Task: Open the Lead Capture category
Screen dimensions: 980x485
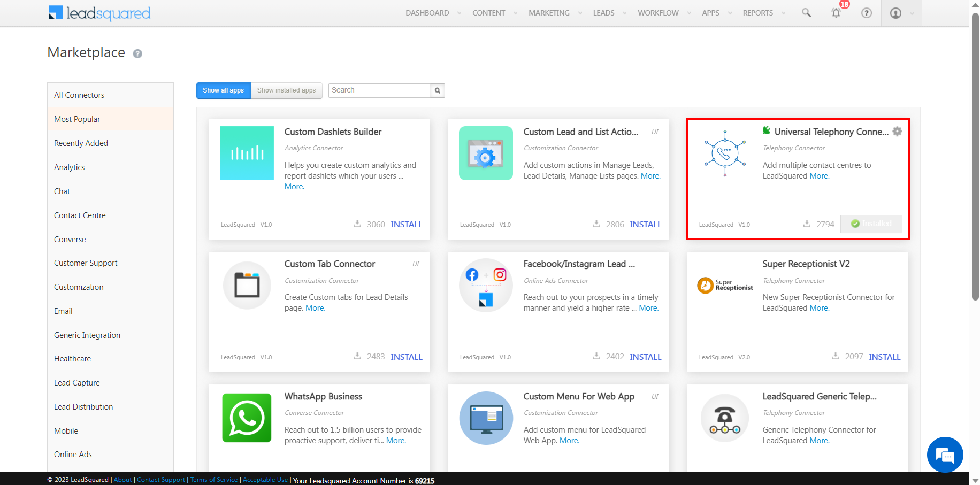Action: (110, 383)
